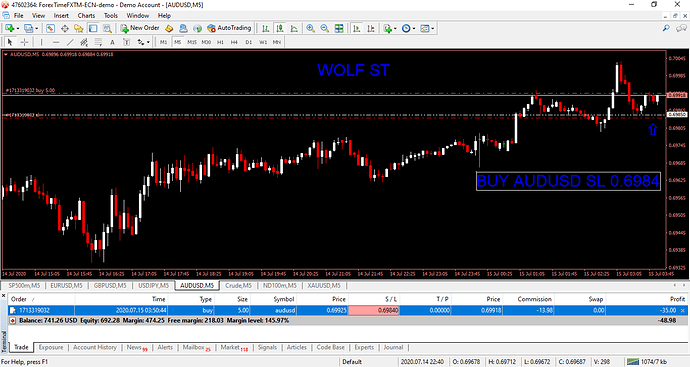Open the chat bubbles icon
The image size is (690, 367).
coord(681,28)
